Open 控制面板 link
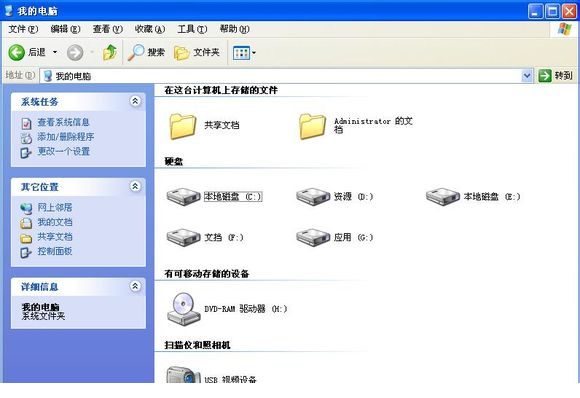Image resolution: width=580 pixels, height=398 pixels. coord(55,251)
